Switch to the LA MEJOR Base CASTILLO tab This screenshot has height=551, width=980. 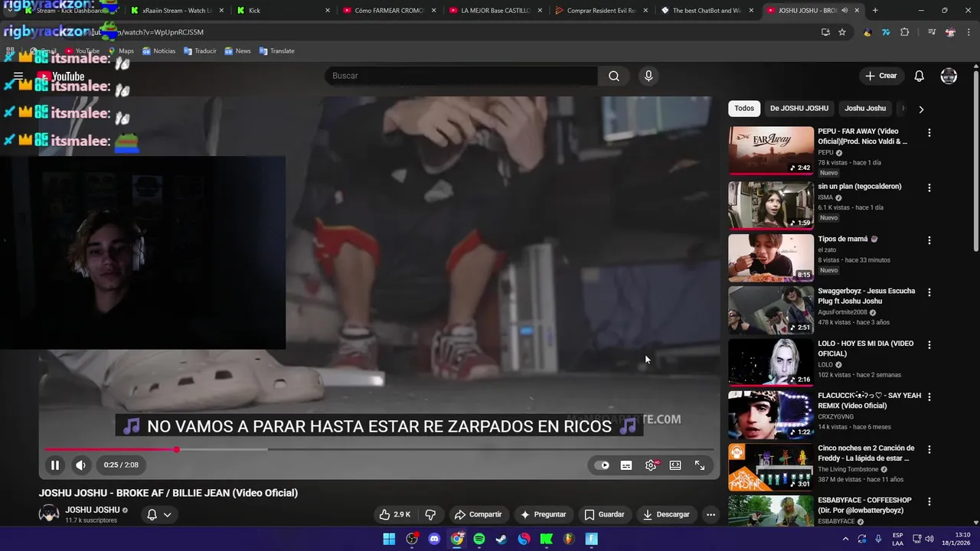click(x=495, y=11)
